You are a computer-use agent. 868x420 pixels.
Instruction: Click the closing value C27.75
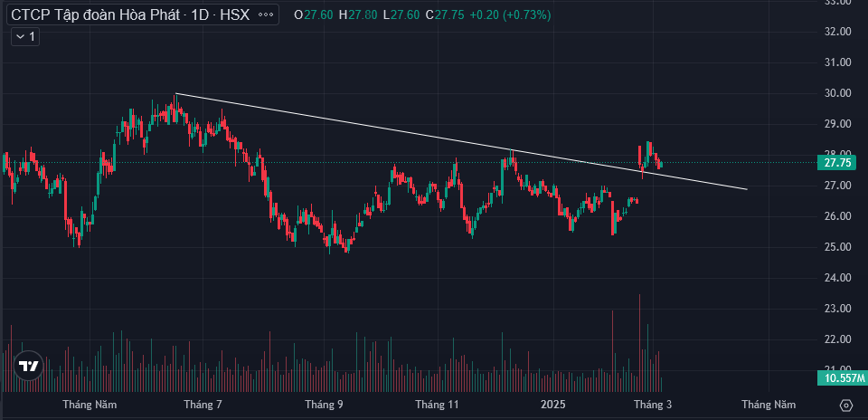[445, 15]
